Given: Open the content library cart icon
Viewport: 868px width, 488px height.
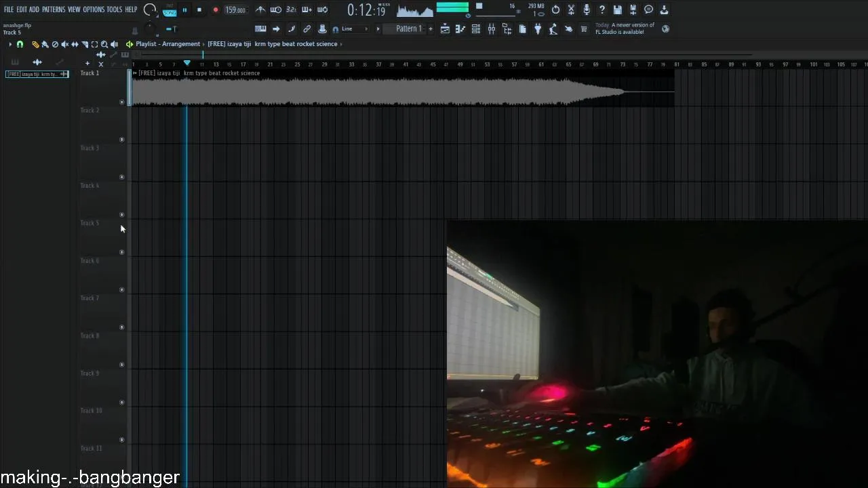Looking at the screenshot, I should pos(584,29).
